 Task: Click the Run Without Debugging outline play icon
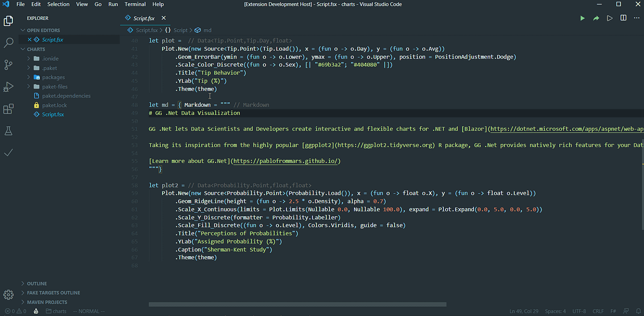coord(609,18)
